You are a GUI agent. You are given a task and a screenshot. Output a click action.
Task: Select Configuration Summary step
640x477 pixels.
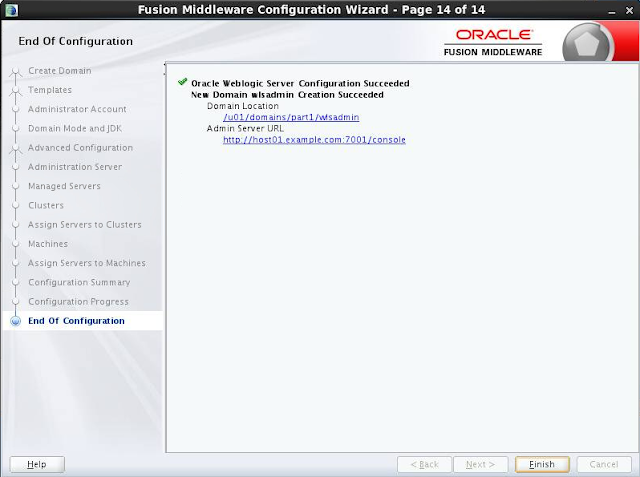79,282
